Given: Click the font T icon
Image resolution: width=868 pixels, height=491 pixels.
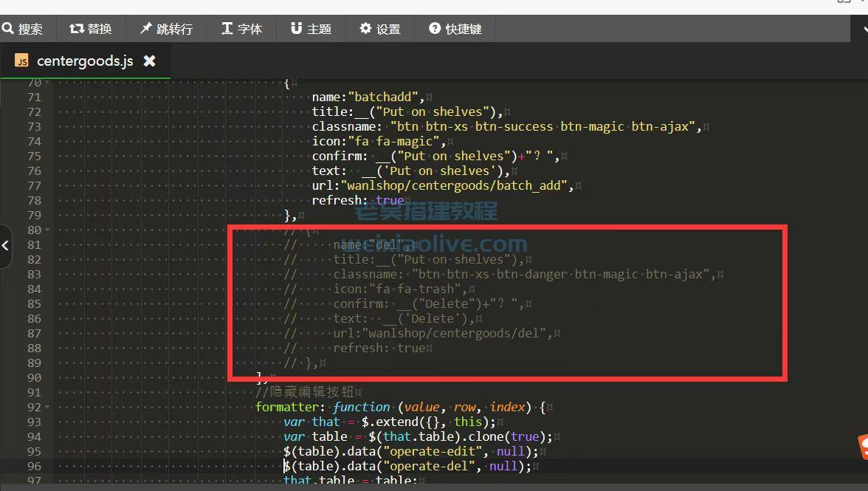Looking at the screenshot, I should 227,29.
